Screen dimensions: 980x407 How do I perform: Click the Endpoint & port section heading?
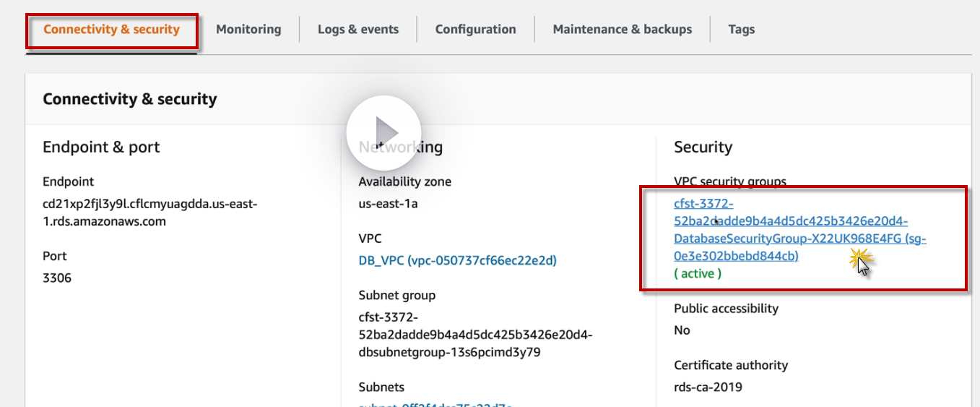101,147
